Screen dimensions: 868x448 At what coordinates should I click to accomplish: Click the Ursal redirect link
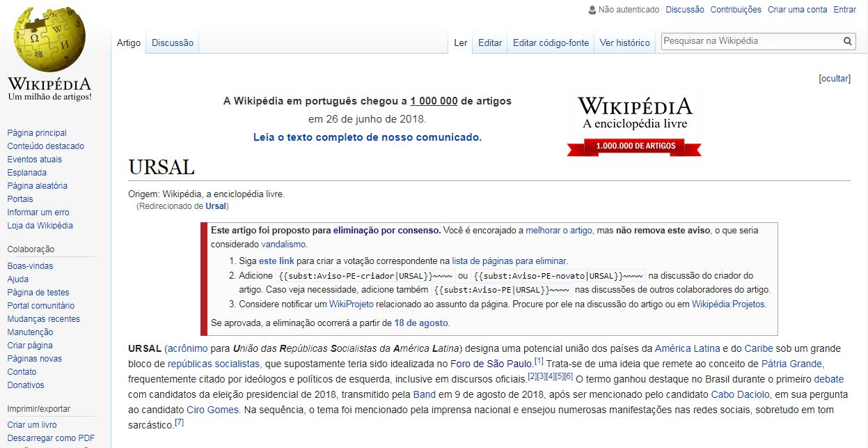[x=215, y=206]
